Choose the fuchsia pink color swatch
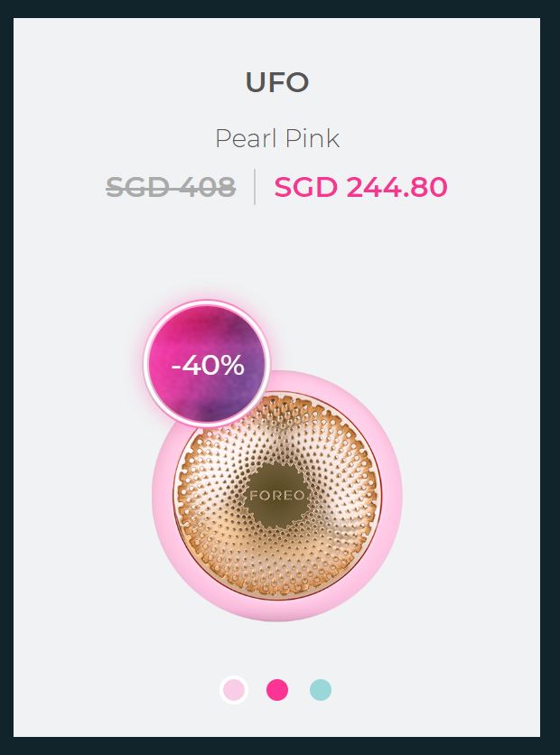The image size is (560, 755). pos(277,690)
